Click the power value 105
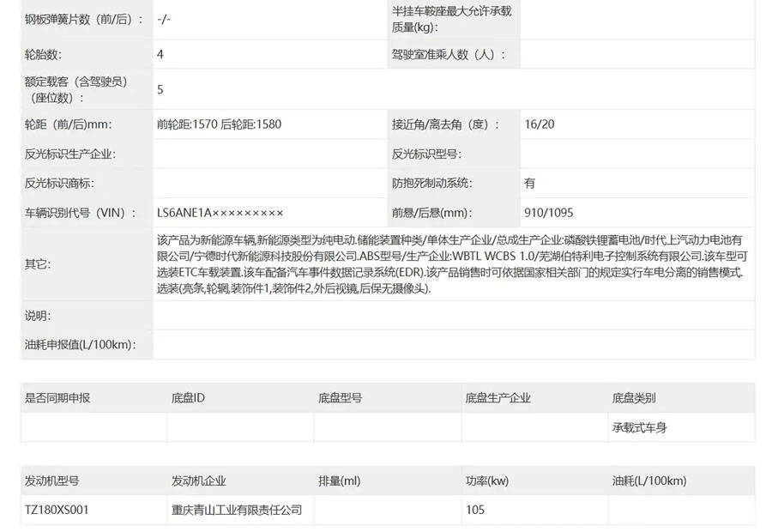 pyautogui.click(x=475, y=510)
